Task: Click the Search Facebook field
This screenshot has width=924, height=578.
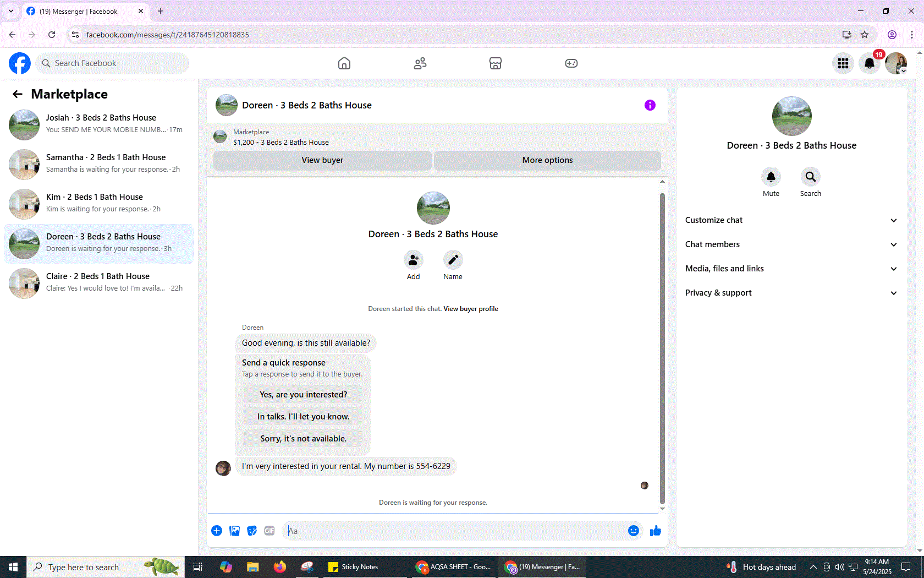Action: click(112, 63)
